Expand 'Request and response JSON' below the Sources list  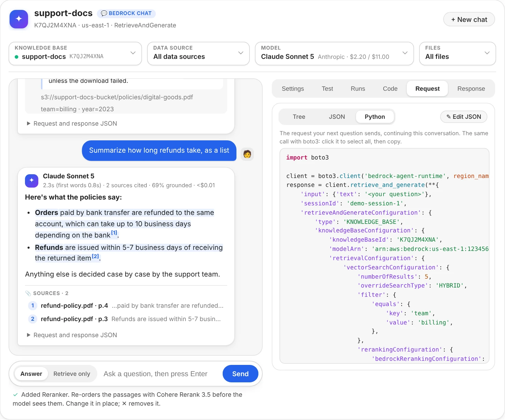tap(72, 335)
